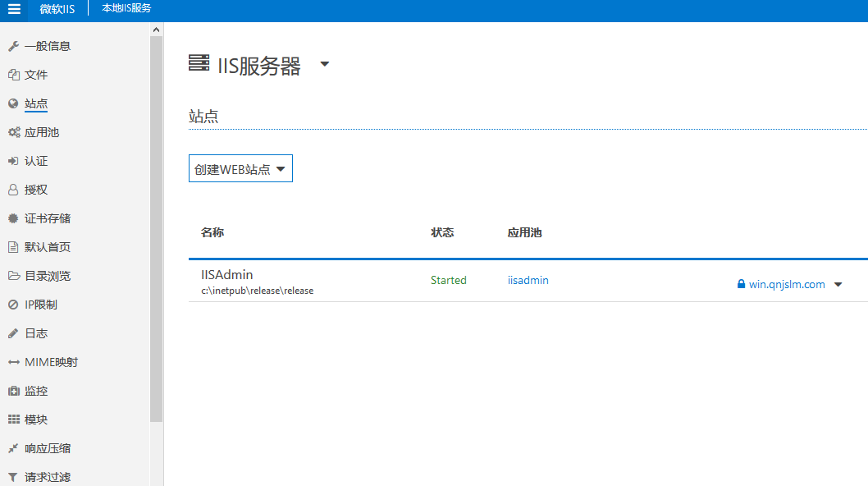Open 监控 page
The width and height of the screenshot is (868, 486).
36,391
